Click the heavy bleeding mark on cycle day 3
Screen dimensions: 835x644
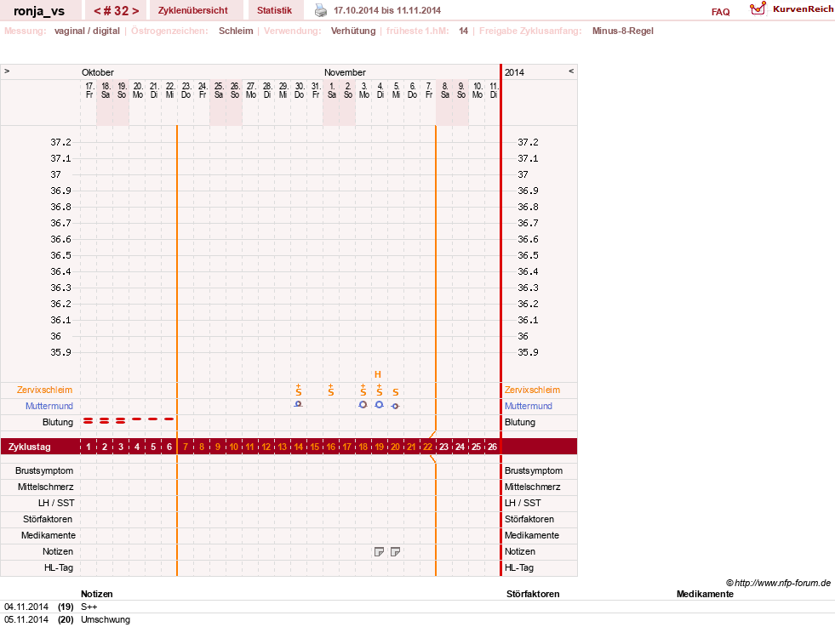coord(120,421)
